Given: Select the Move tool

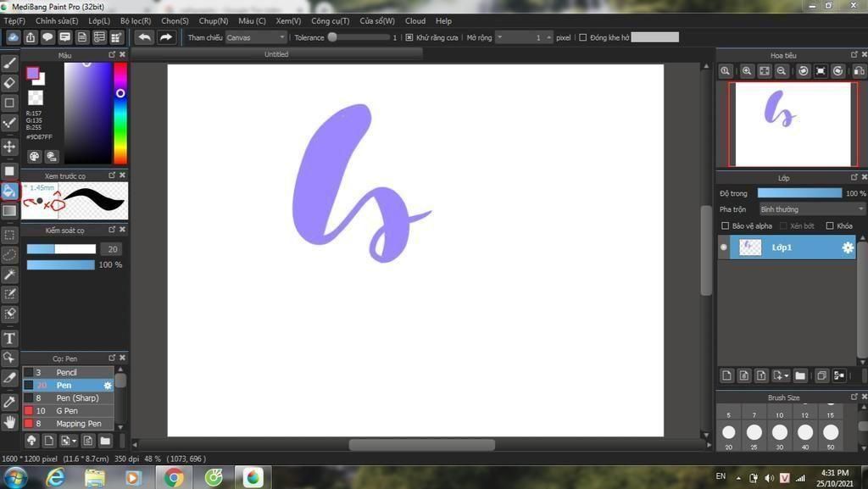Looking at the screenshot, I should click(x=9, y=146).
